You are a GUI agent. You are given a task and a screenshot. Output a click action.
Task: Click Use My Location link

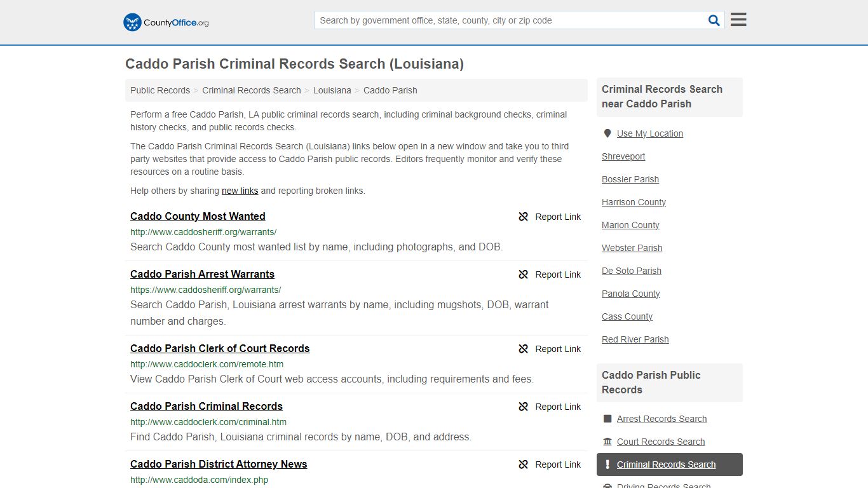[650, 133]
